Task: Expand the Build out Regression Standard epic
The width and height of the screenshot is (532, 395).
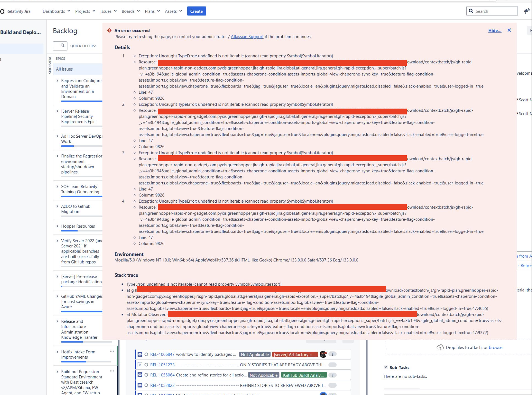Action: pos(57,372)
